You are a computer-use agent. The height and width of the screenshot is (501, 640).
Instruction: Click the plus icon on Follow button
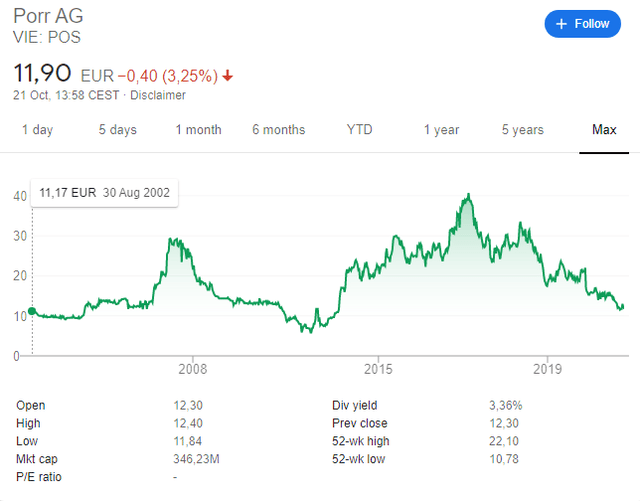pos(561,24)
